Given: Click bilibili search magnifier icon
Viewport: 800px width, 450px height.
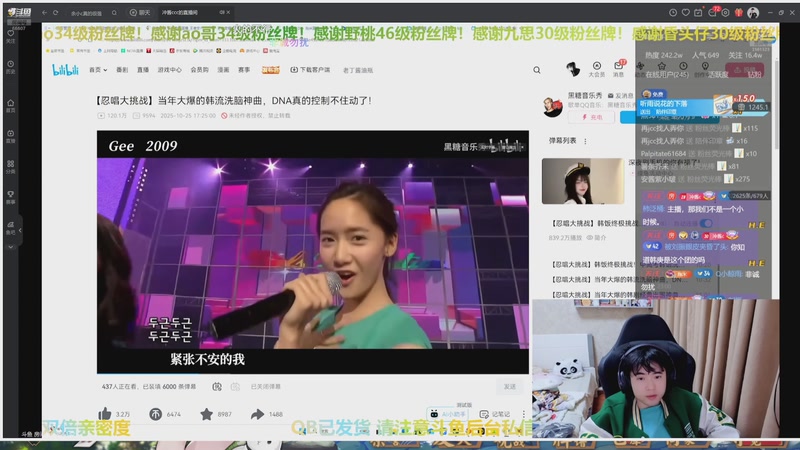Looking at the screenshot, I should pos(537,70).
